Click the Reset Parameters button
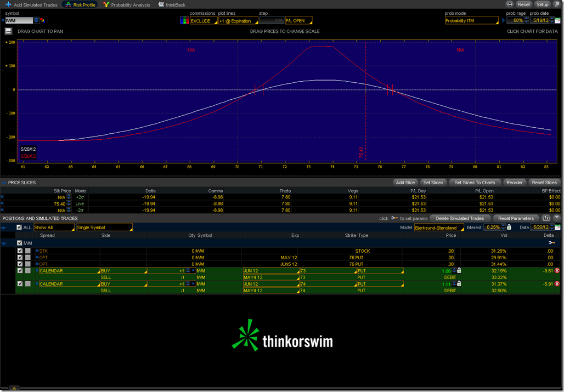Image resolution: width=564 pixels, height=392 pixels. 516,218
